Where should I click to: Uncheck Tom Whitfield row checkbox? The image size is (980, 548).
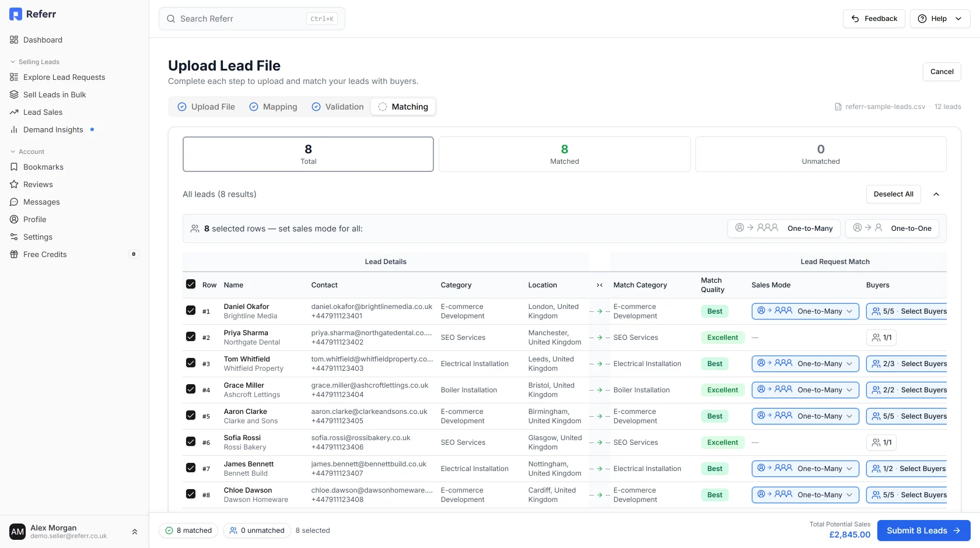[x=191, y=363]
